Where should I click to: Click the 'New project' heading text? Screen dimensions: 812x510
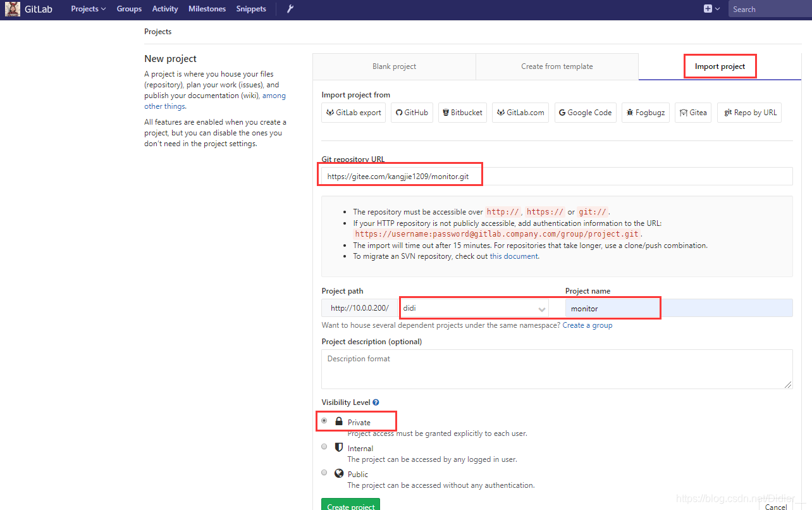tap(171, 59)
